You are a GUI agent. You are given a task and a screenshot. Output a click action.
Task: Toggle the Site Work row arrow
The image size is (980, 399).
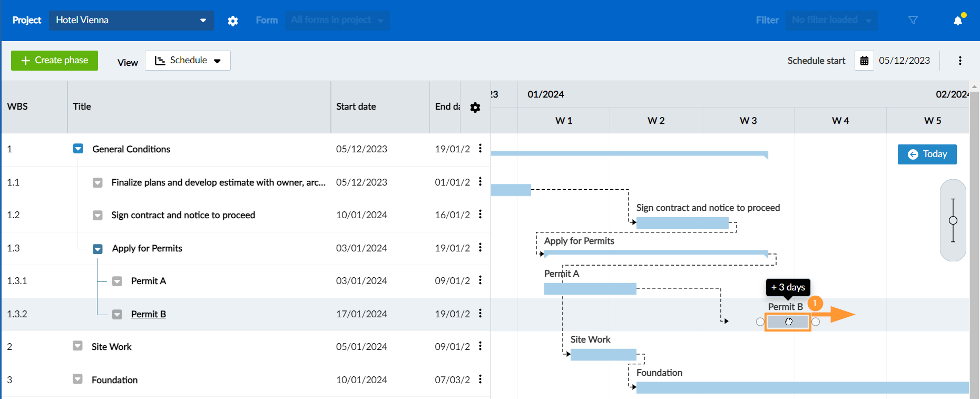click(x=77, y=346)
